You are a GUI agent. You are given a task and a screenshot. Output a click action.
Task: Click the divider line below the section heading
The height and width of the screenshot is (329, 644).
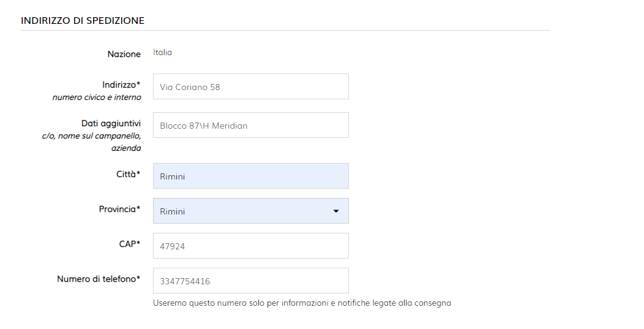285,31
